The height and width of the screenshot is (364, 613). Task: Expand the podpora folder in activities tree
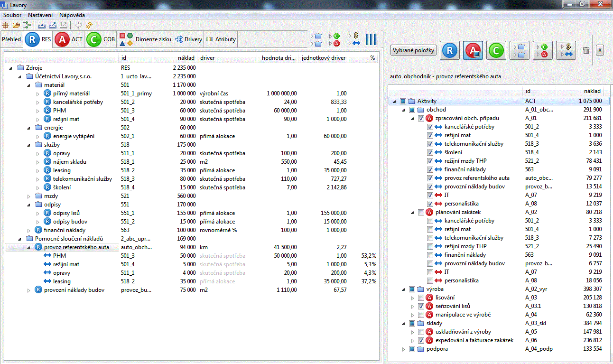pos(404,349)
